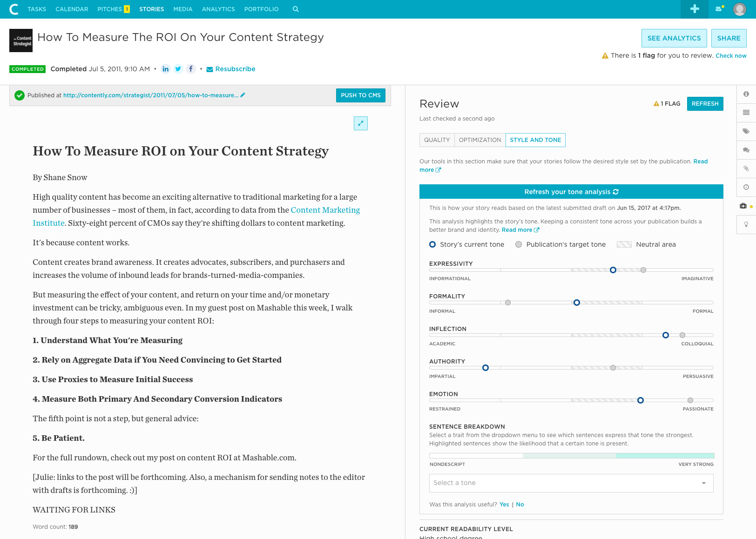Go to Analytics in the top menu

218,9
